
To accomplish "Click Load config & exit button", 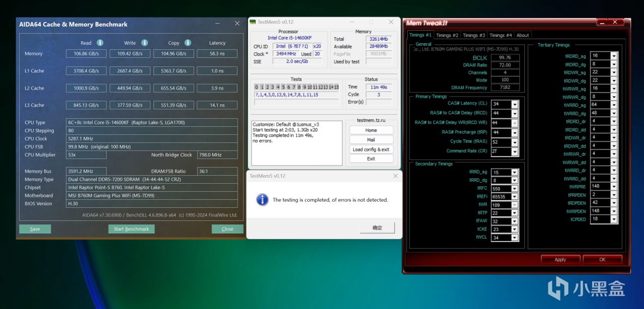I will click(371, 149).
